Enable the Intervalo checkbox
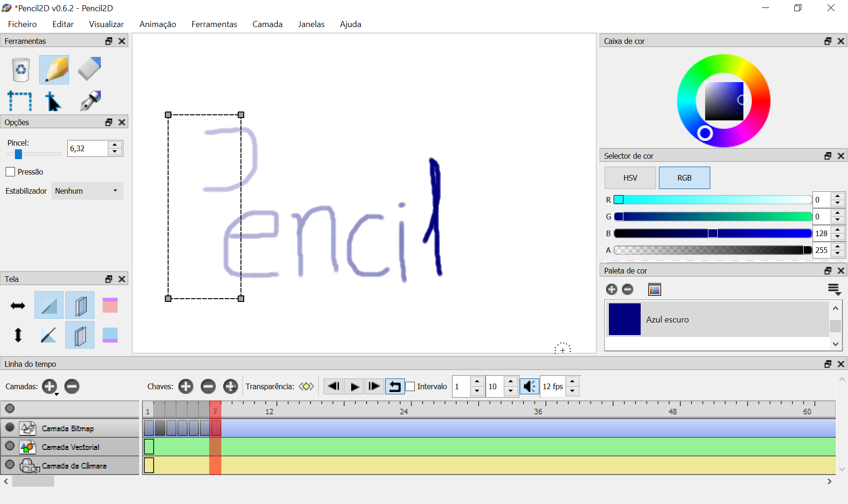 [410, 386]
